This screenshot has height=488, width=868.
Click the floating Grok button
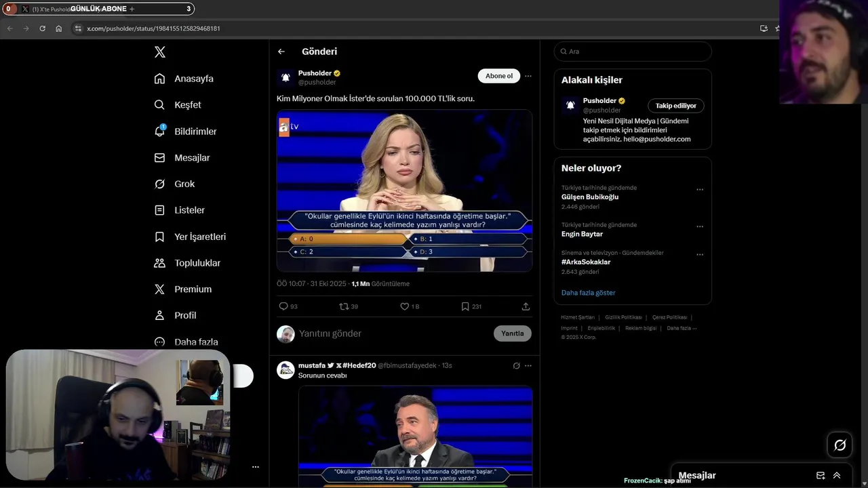pyautogui.click(x=840, y=445)
